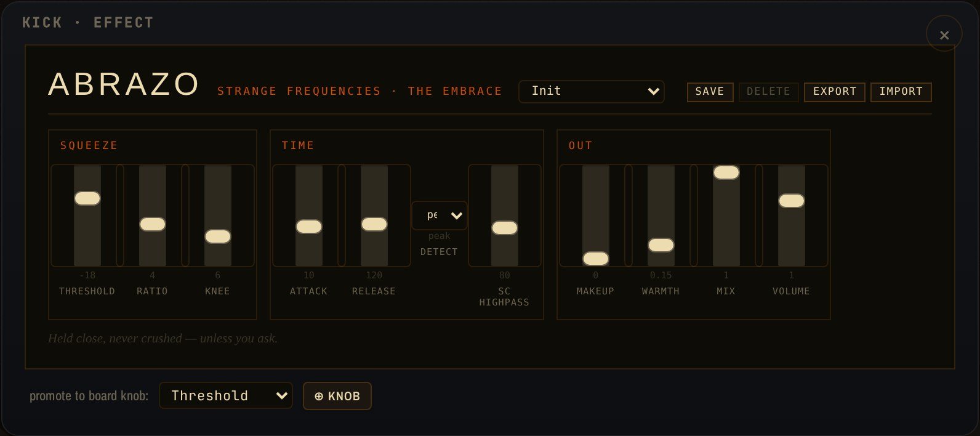Click the Warmth slider handle
Screen dimensions: 980x436
pos(661,245)
